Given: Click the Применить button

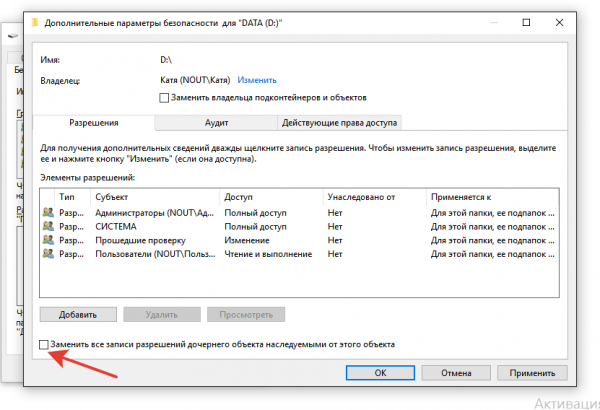Looking at the screenshot, I should pyautogui.click(x=532, y=373).
